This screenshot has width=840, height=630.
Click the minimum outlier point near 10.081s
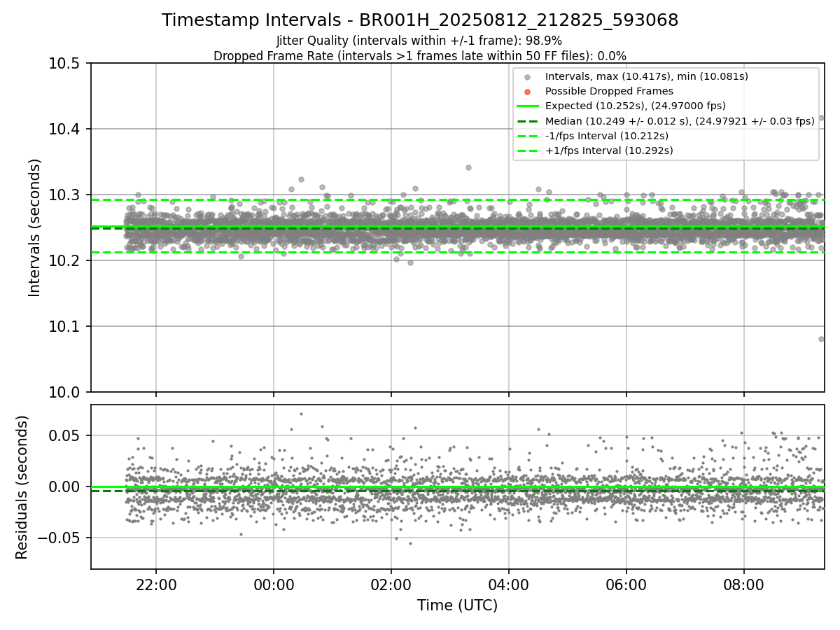[x=821, y=339]
